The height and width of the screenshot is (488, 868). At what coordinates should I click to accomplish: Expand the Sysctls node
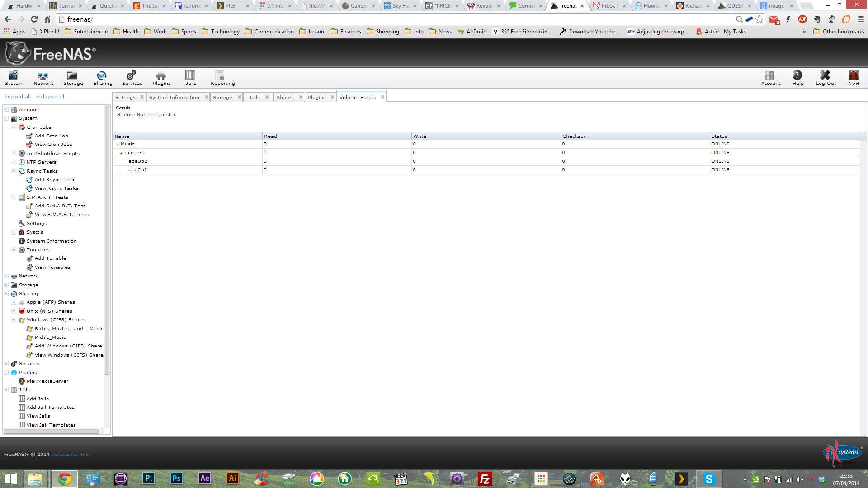14,232
